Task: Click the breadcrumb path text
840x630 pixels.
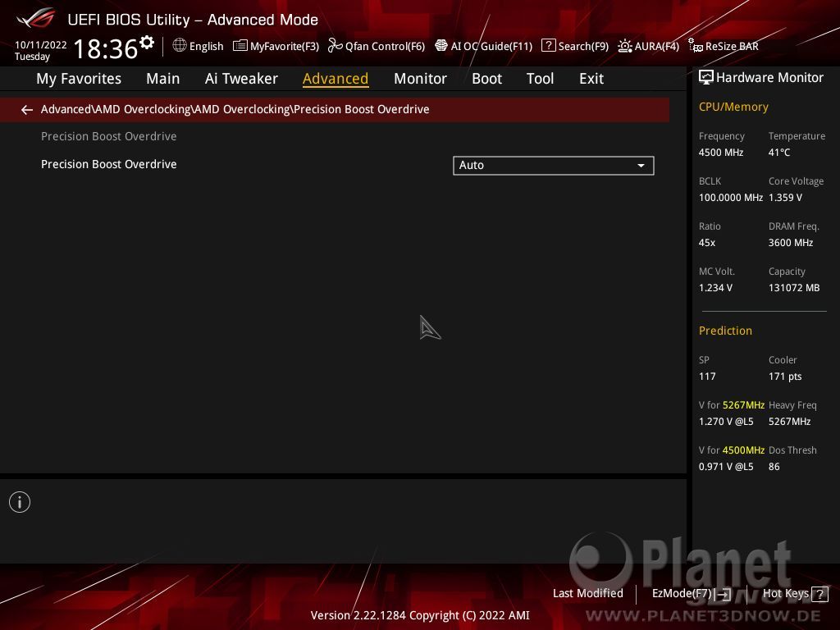Action: 235,109
